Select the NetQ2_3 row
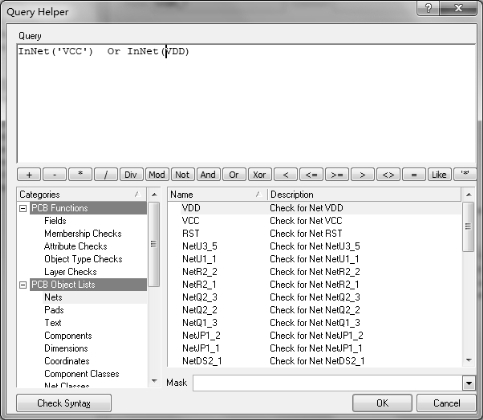The width and height of the screenshot is (483, 420). tap(314, 297)
